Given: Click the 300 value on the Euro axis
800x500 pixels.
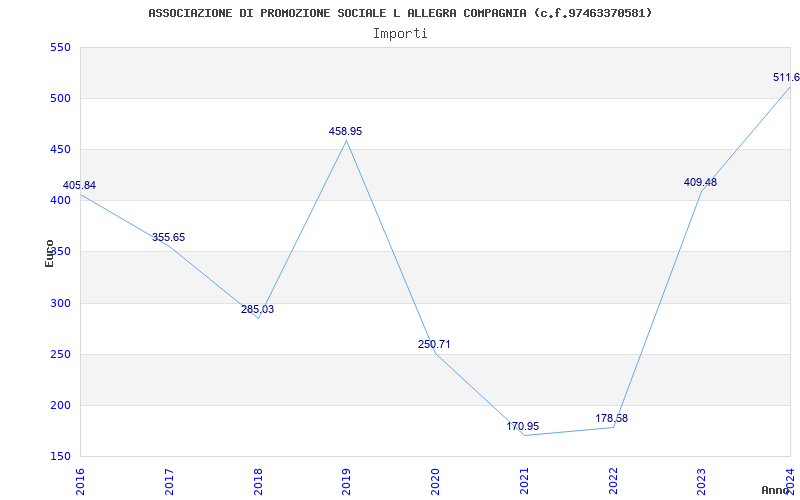Looking at the screenshot, I should click(x=60, y=304).
